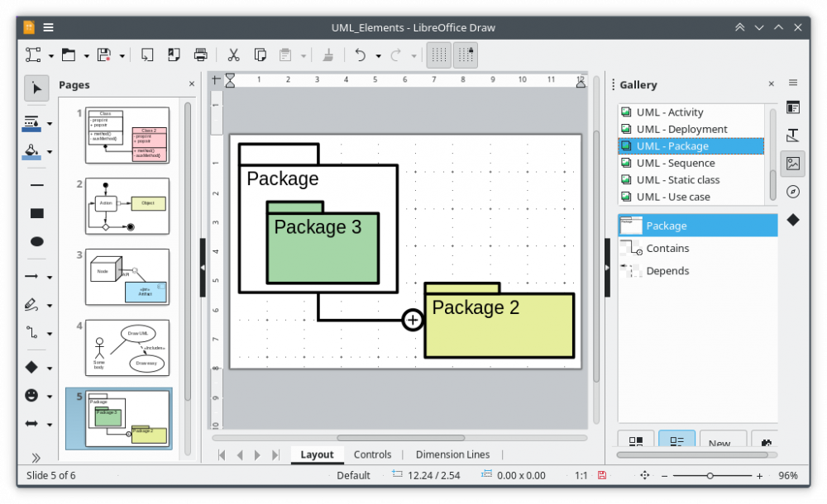Click the Fit Page to Window icon

(644, 476)
